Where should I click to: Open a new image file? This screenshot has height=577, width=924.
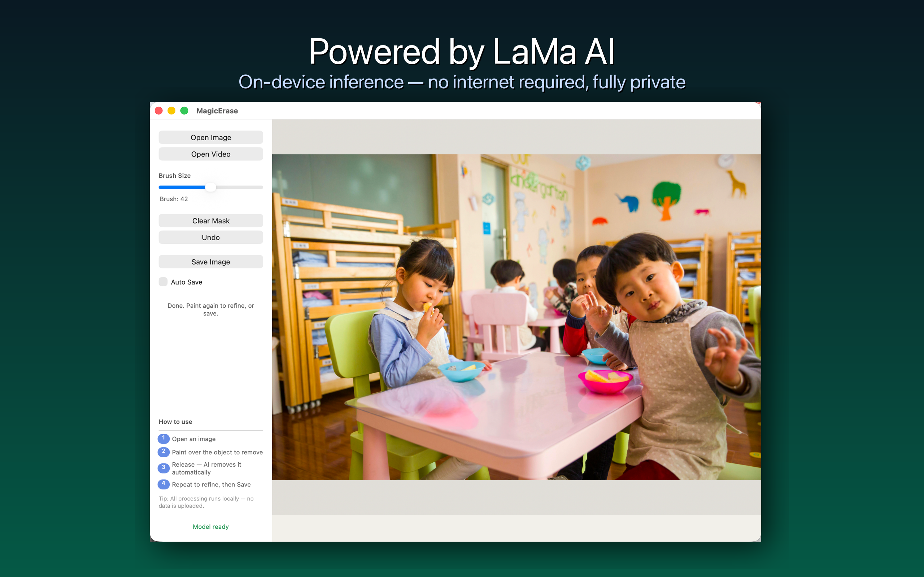click(210, 137)
